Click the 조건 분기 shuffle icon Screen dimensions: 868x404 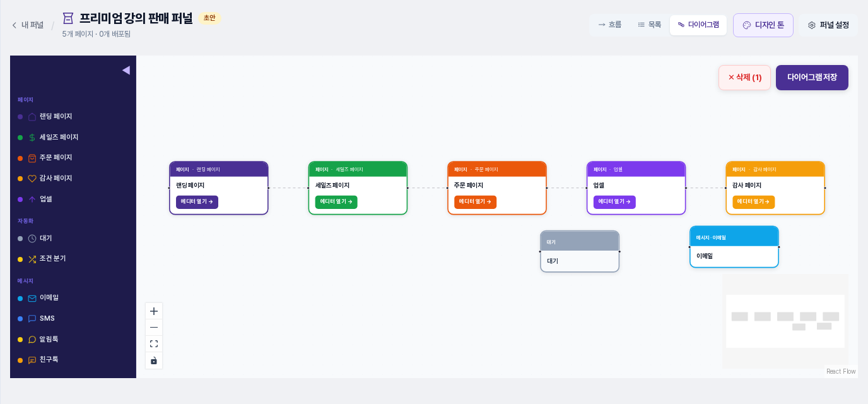(x=32, y=259)
